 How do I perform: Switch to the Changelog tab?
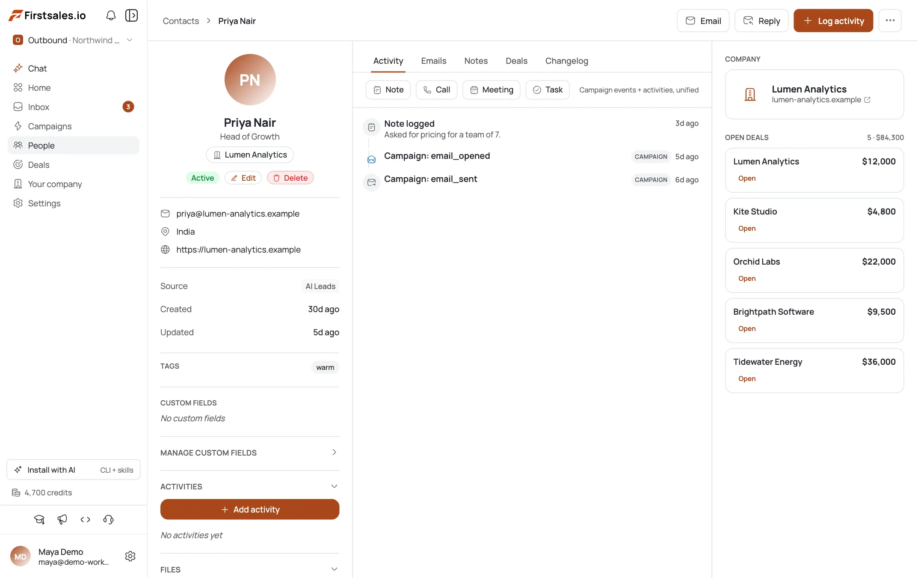(566, 61)
